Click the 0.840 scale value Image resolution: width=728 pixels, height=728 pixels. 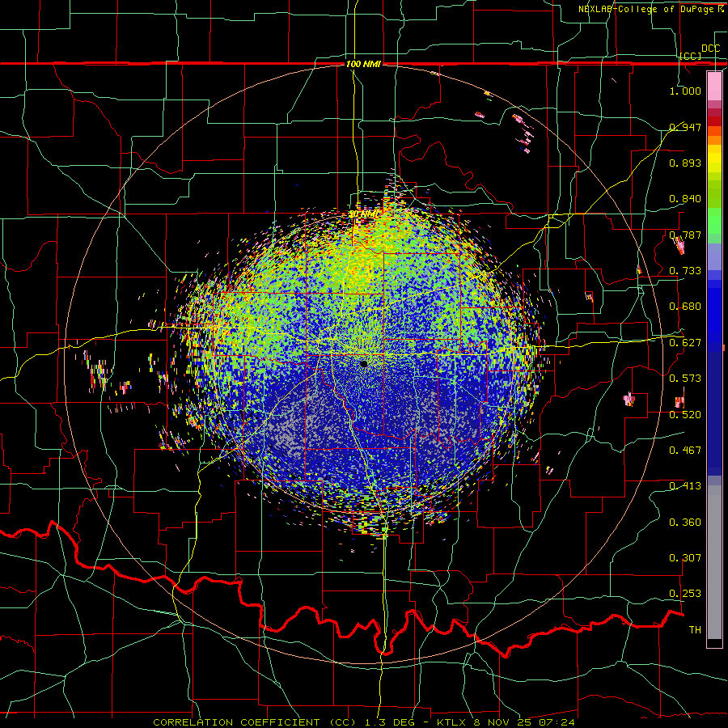[x=685, y=199]
